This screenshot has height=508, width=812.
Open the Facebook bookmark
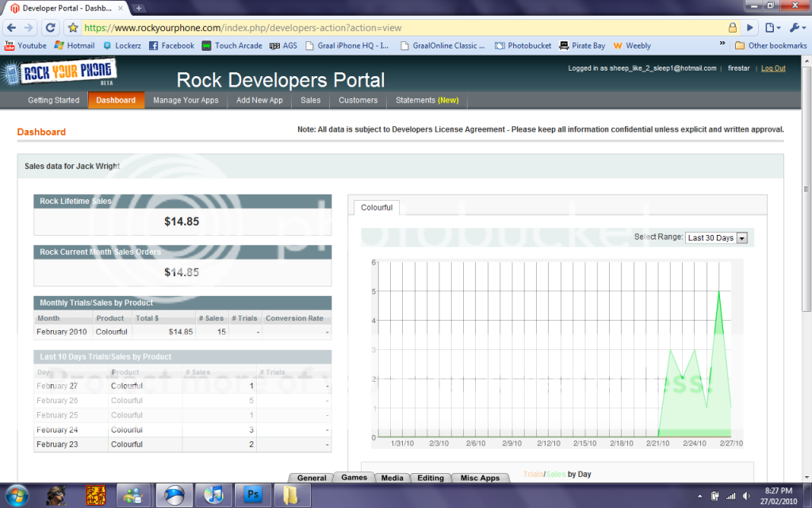[x=171, y=45]
